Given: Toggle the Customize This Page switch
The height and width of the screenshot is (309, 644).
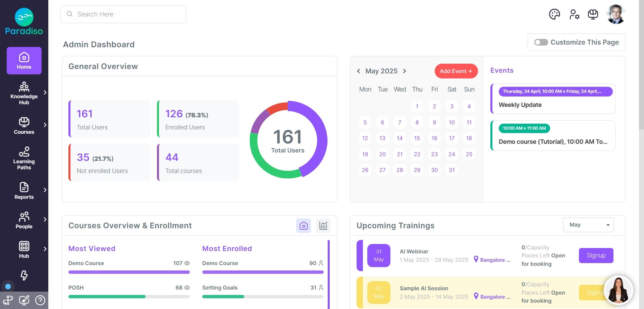Looking at the screenshot, I should tap(541, 42).
